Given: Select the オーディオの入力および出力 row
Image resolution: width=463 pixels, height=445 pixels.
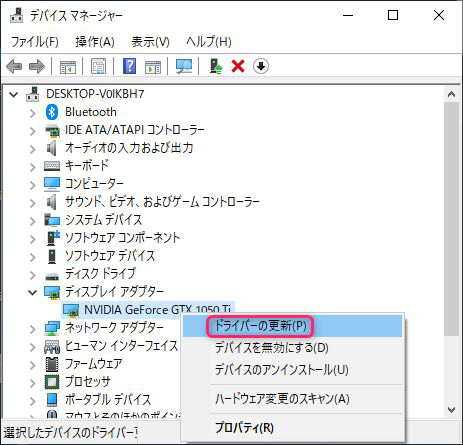Looking at the screenshot, I should (129, 148).
